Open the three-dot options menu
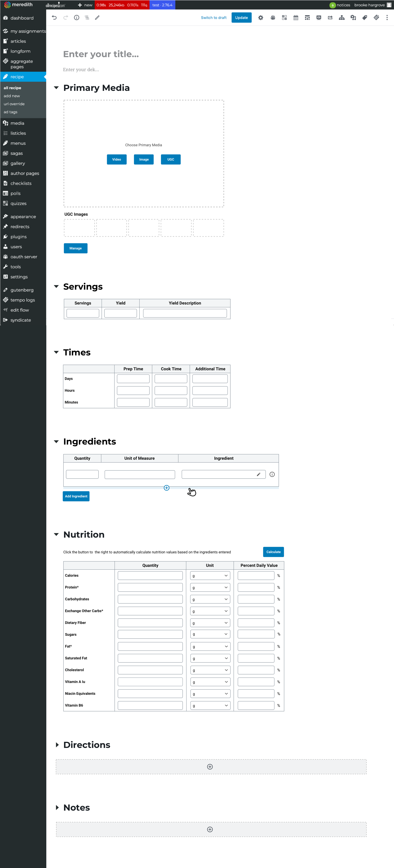This screenshot has width=394, height=868. pyautogui.click(x=387, y=17)
